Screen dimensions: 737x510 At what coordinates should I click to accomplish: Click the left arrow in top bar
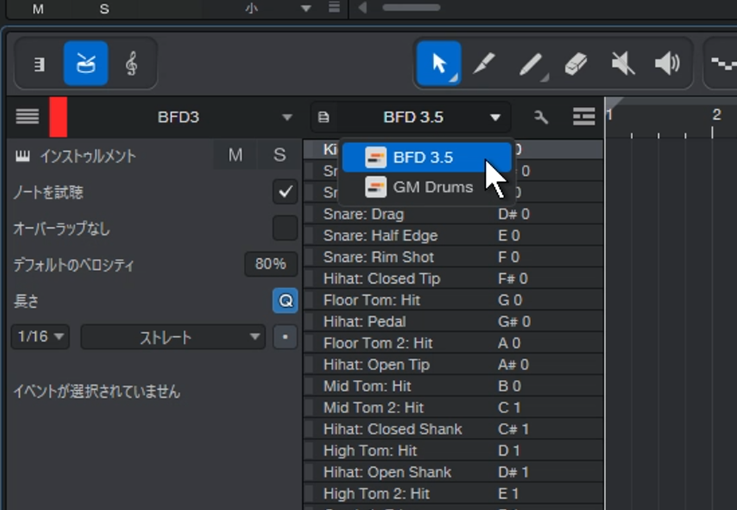362,8
